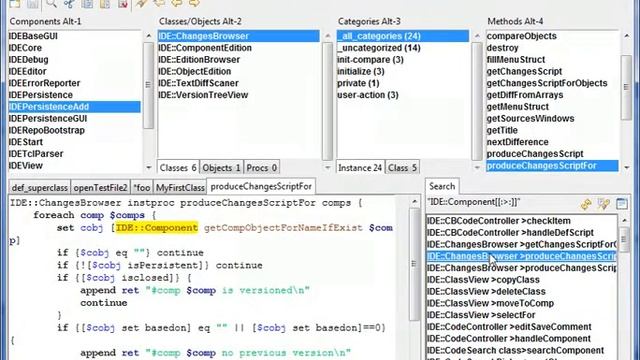Viewport: 640px width, 360px height.
Task: Click up arrow of Methods list scrollbar
Action: pyautogui.click(x=627, y=36)
